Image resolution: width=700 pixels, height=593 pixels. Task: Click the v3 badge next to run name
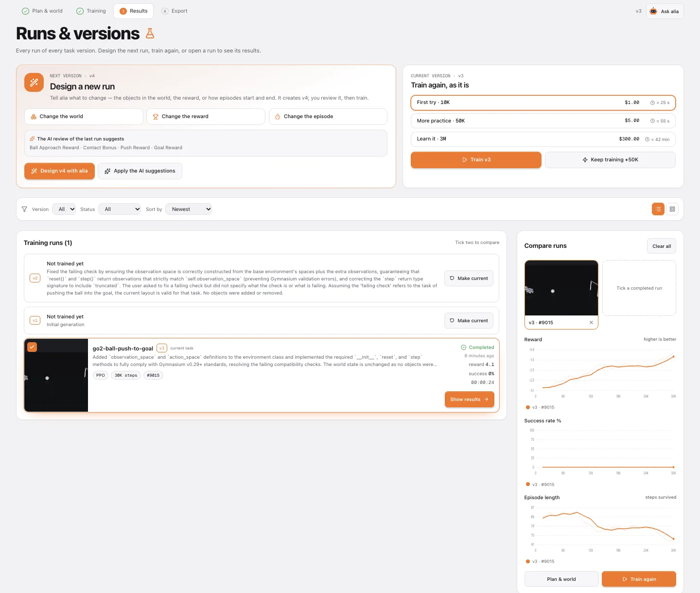(x=162, y=348)
